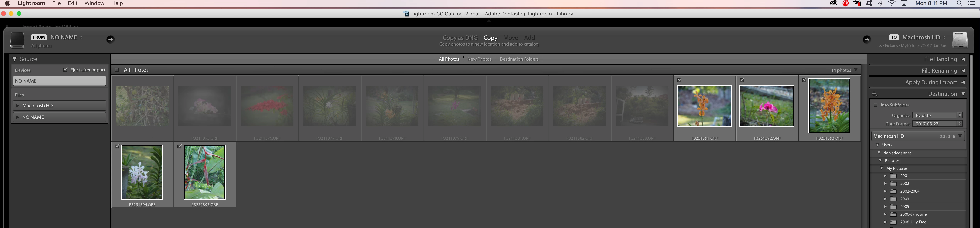Select the Add import method
This screenshot has width=980, height=228.
click(x=529, y=38)
